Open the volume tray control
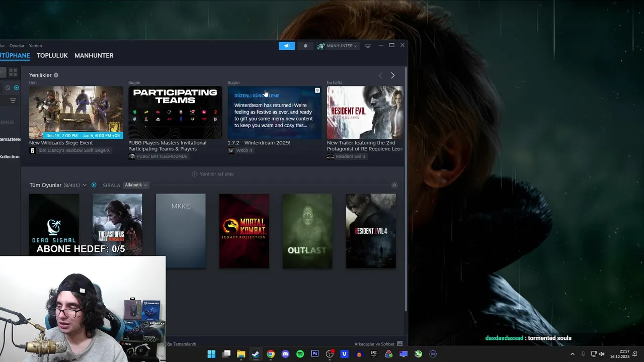644x362 pixels. pyautogui.click(x=601, y=354)
